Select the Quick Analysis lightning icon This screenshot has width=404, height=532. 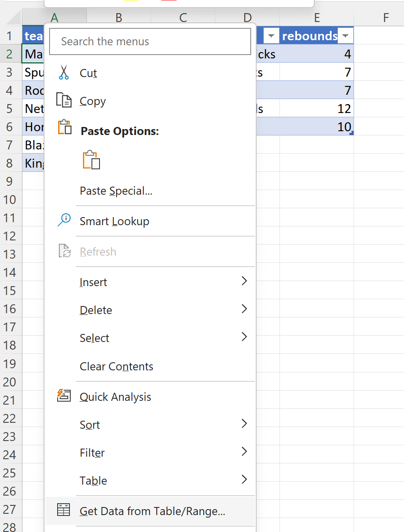pos(64,396)
